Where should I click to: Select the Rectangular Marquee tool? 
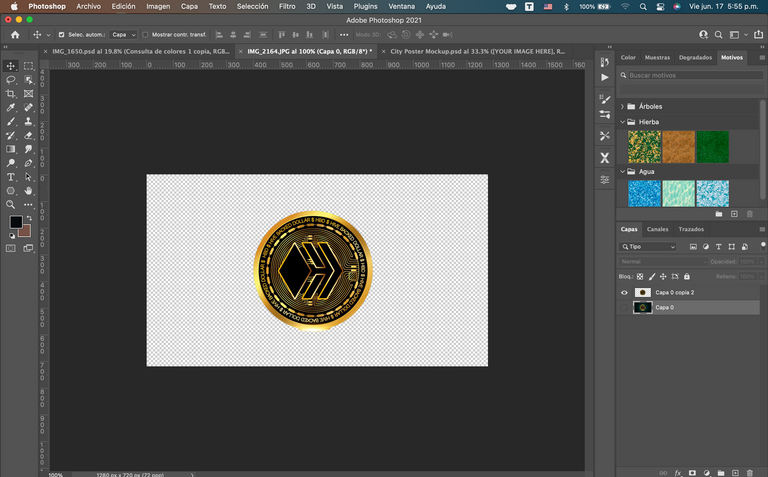pos(28,66)
